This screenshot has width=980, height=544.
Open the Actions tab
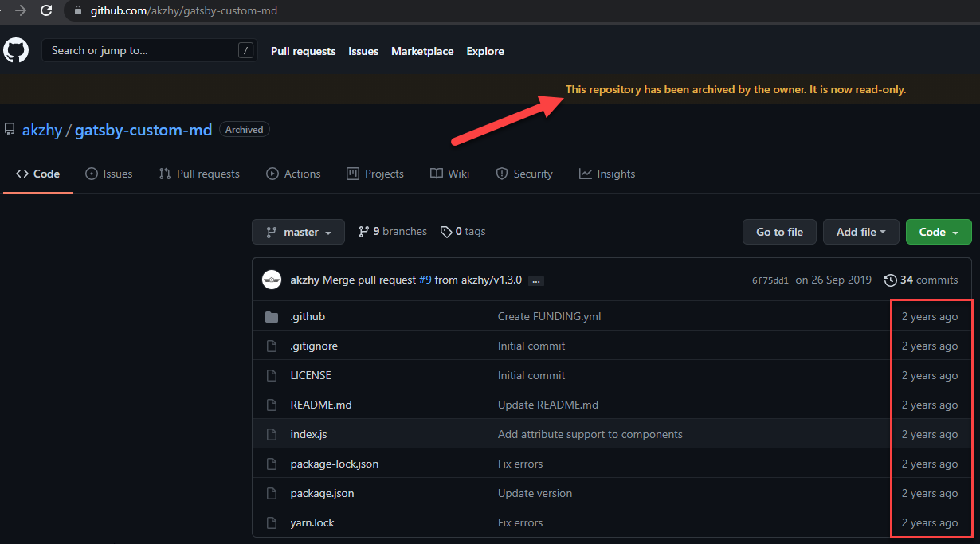[x=293, y=174]
